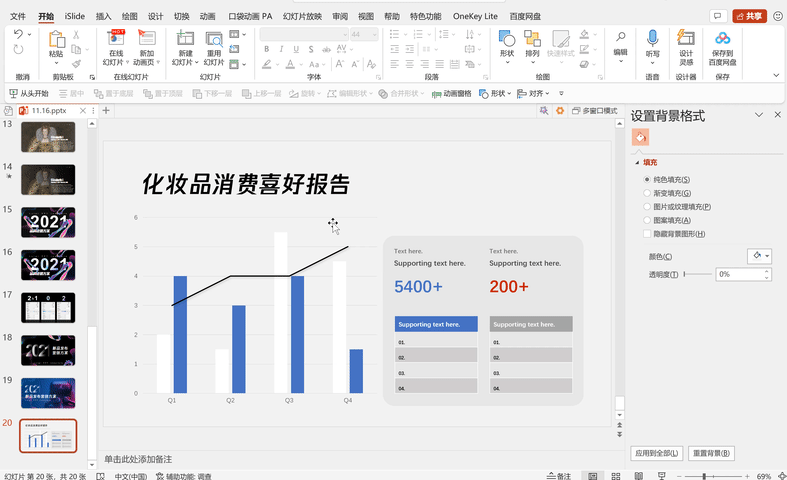
Task: Select slide 15 thumbnail
Action: tap(48, 222)
